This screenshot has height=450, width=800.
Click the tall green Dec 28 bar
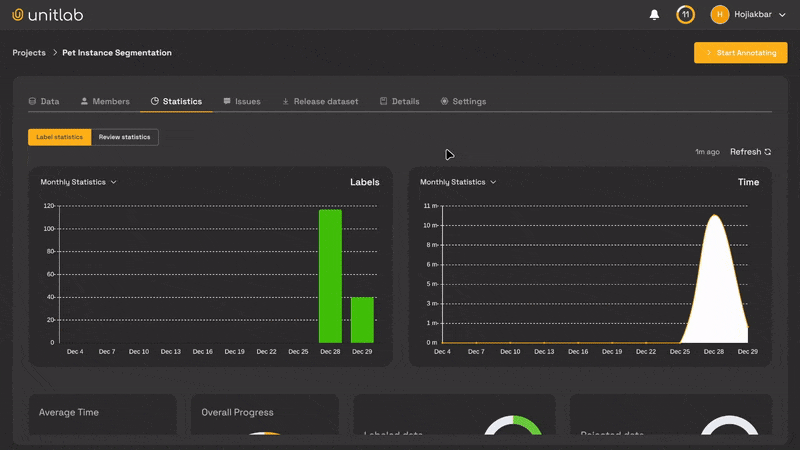[x=330, y=276]
